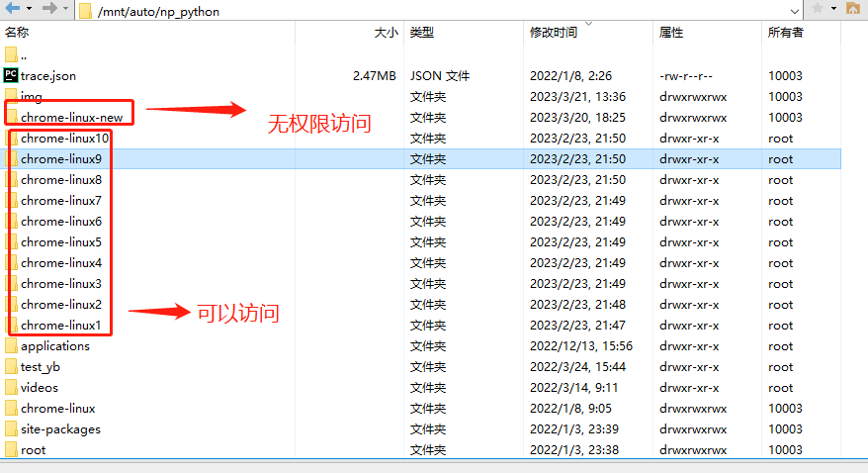Click the test_yb folder icon
The height and width of the screenshot is (473, 868).
(x=11, y=366)
